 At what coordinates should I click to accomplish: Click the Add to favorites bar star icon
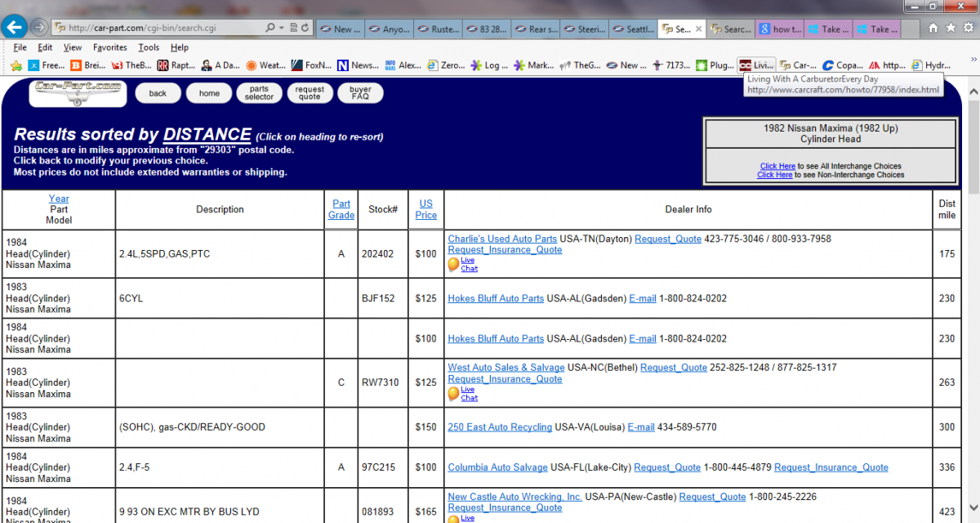[16, 65]
